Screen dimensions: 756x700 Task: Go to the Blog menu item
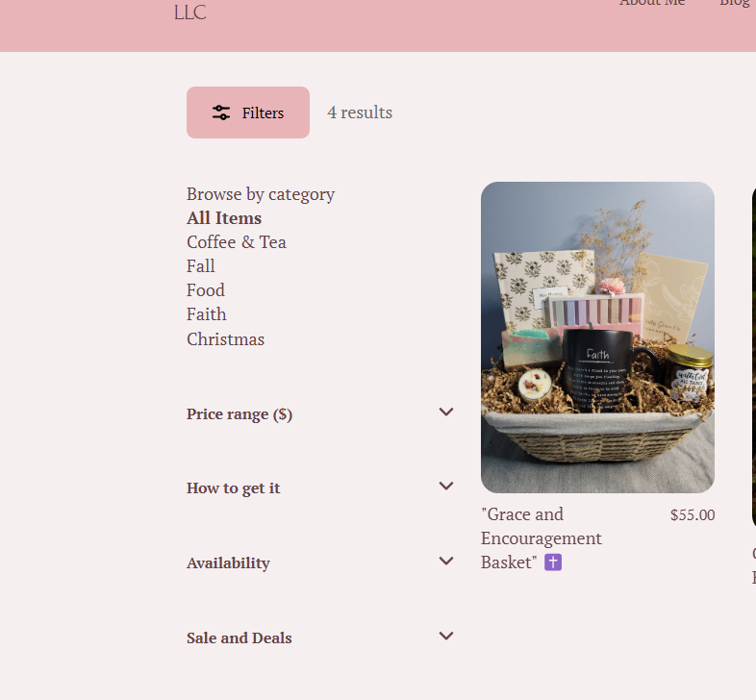(735, 3)
